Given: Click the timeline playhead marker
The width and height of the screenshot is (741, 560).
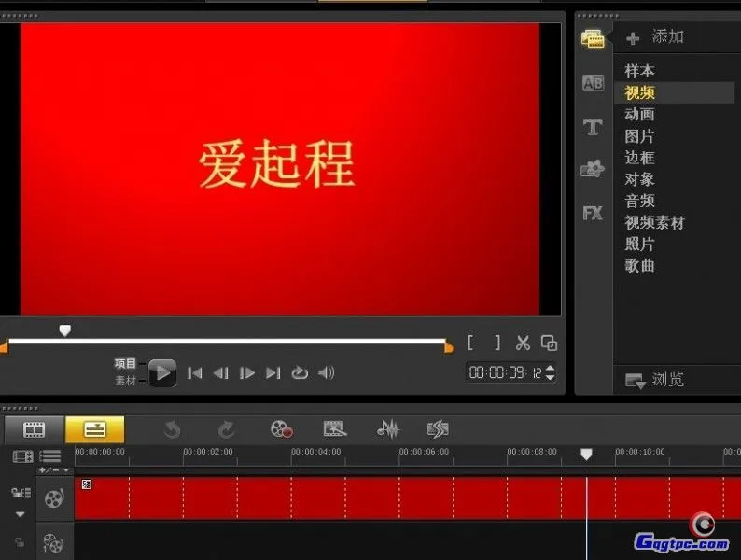Looking at the screenshot, I should pyautogui.click(x=586, y=455).
